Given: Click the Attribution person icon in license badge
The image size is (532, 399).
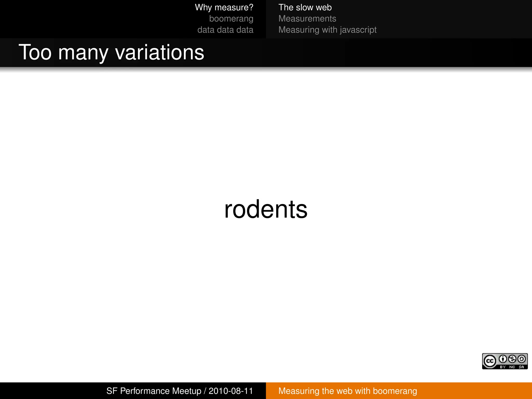Looking at the screenshot, I should 503,359.
